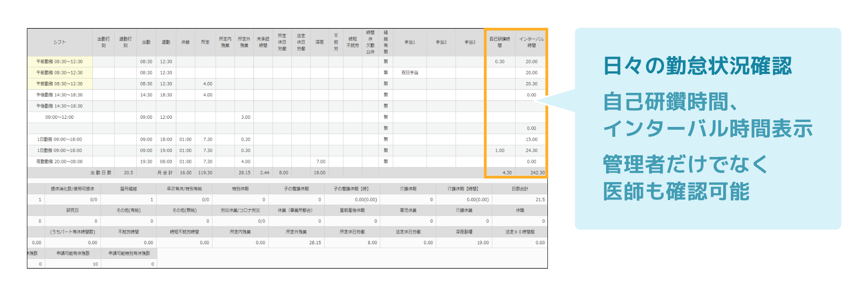The width and height of the screenshot is (868, 296).
Task: Click the インターバル時間 column header
Action: (x=531, y=42)
